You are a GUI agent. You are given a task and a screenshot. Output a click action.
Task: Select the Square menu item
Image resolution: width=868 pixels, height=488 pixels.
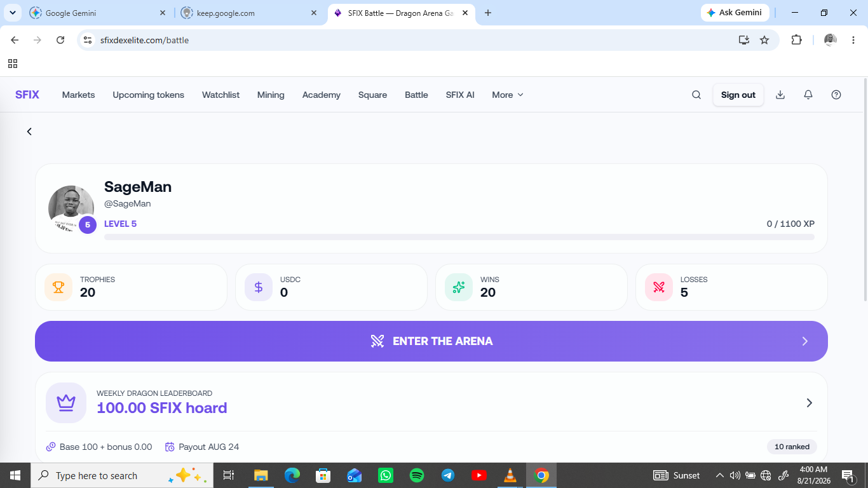coord(373,95)
